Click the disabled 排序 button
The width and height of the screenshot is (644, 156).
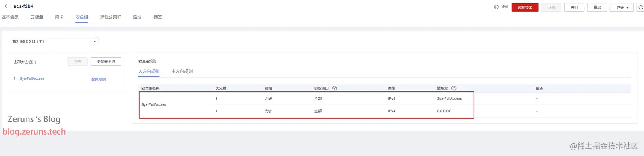(78, 61)
